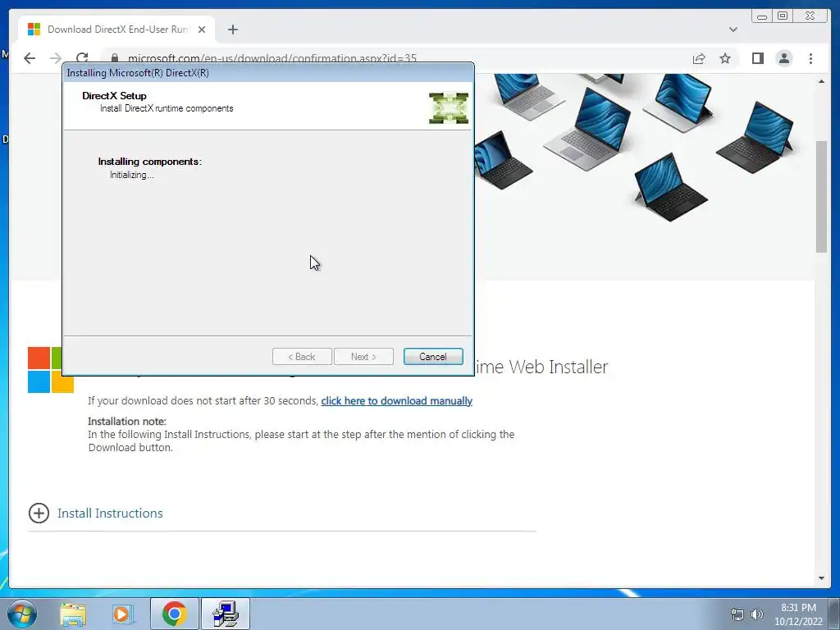Viewport: 840px width, 630px height.
Task: Minimize the Chrome window
Action: [x=762, y=16]
